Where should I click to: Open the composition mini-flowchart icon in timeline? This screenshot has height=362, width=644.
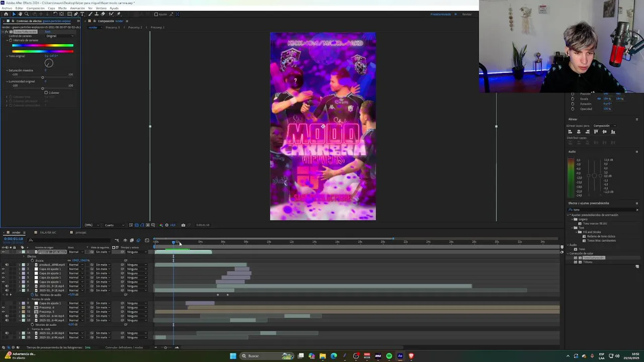coord(117,240)
